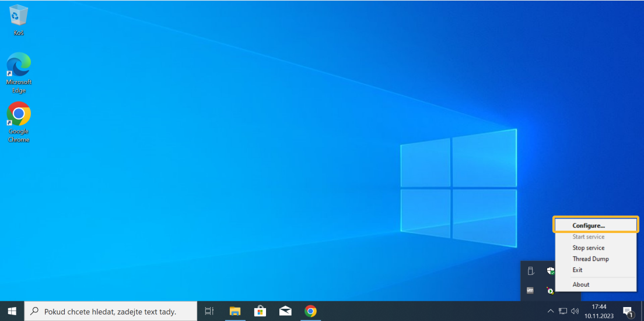Open the Action Center notifications icon
This screenshot has width=644, height=321.
[x=628, y=311]
